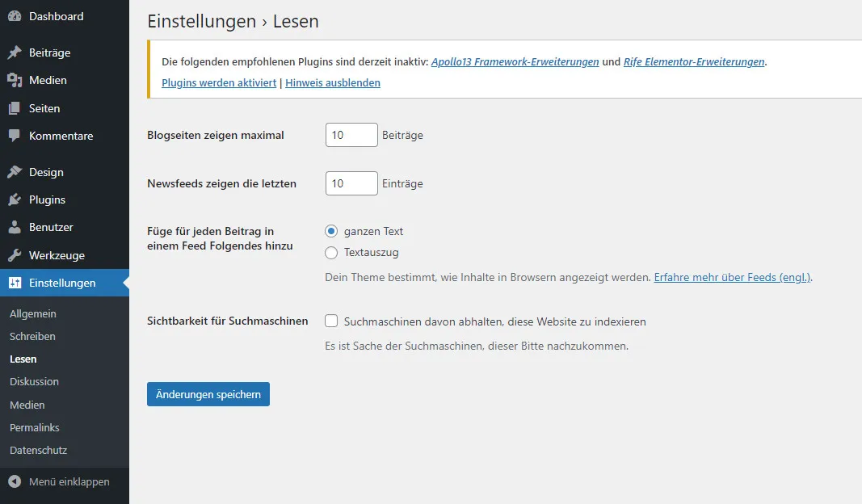
Task: Open Seiten menu item
Action: pos(65,108)
